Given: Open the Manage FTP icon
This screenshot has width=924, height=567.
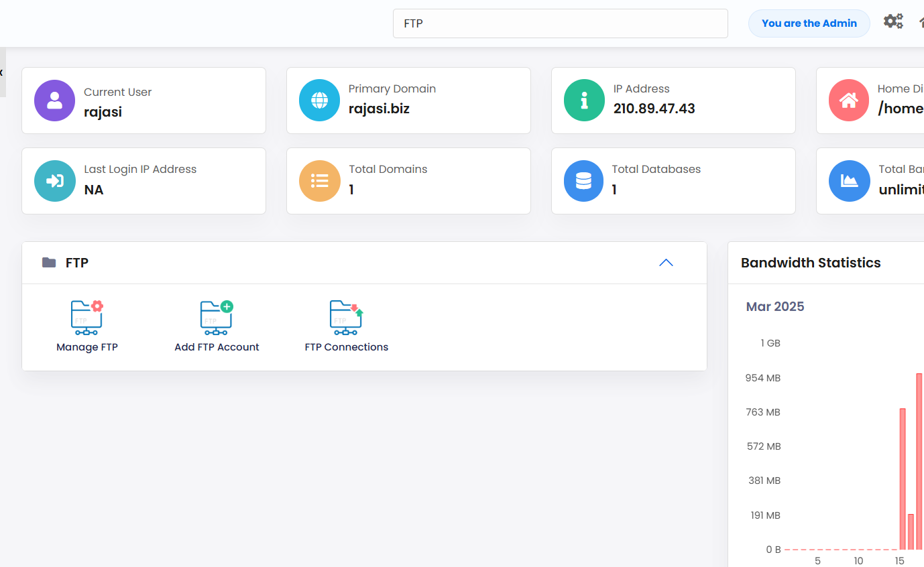Looking at the screenshot, I should (86, 318).
